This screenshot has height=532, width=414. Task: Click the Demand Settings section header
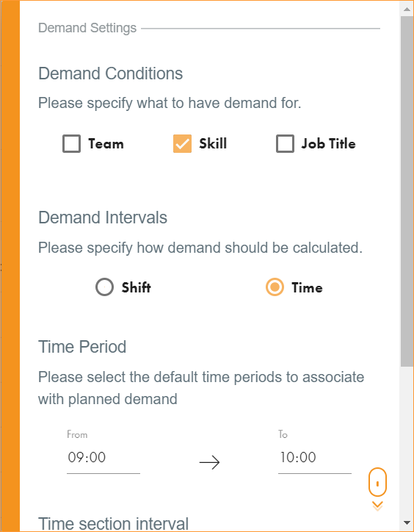[87, 28]
